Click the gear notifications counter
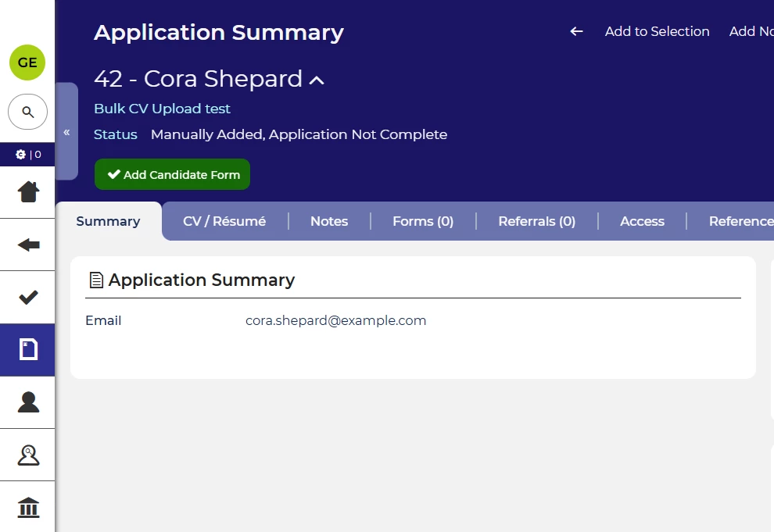The image size is (774, 532). [x=27, y=155]
